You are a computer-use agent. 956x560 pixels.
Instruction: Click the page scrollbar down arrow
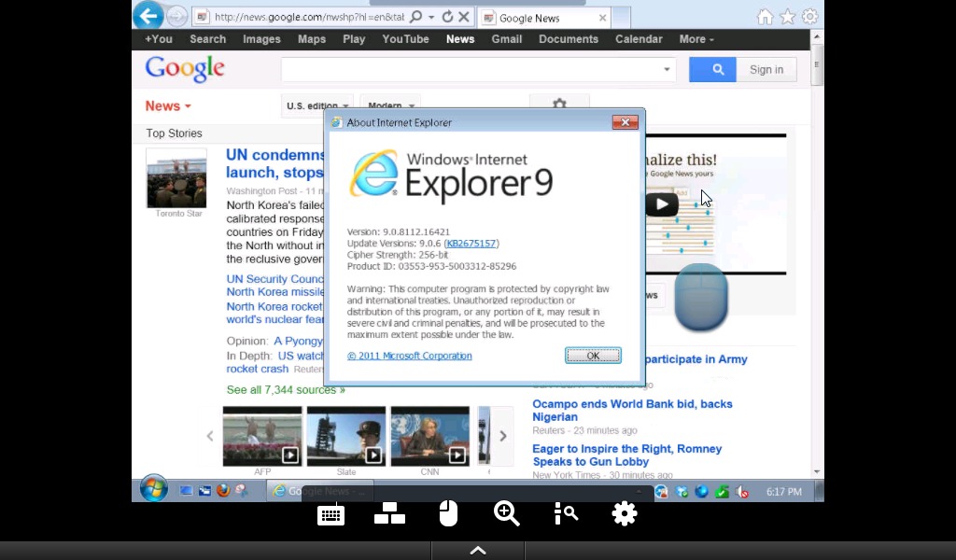[x=817, y=472]
